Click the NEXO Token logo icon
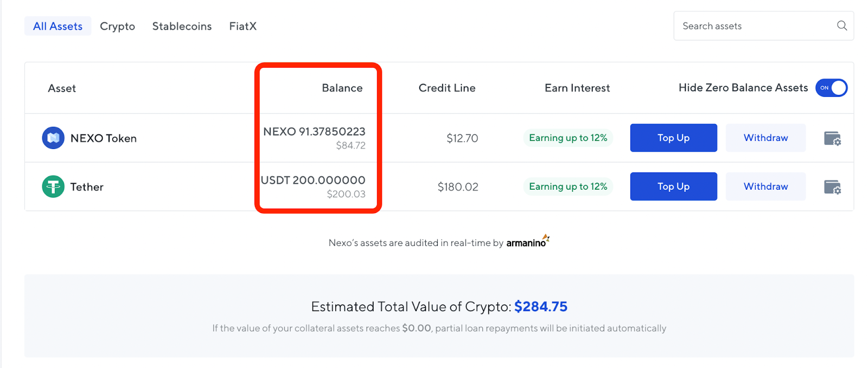Image resolution: width=868 pixels, height=368 pixels. click(x=53, y=138)
